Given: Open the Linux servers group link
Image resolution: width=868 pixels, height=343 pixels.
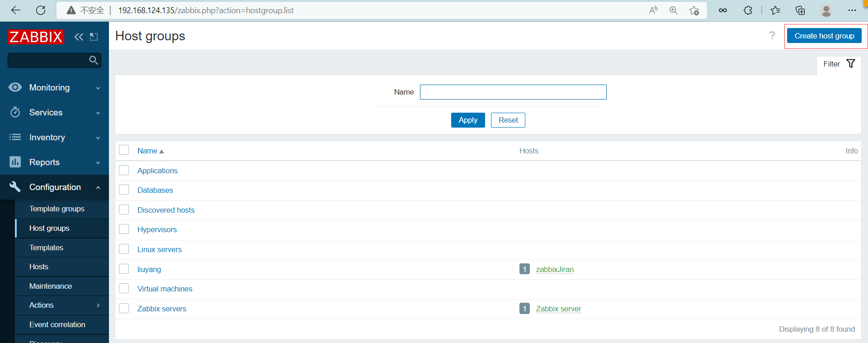Looking at the screenshot, I should (x=160, y=249).
